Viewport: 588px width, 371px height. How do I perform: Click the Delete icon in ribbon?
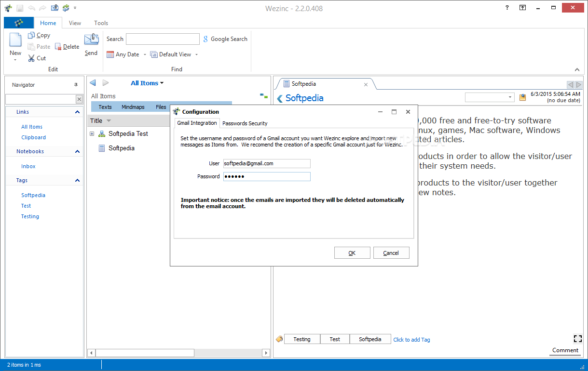(58, 47)
